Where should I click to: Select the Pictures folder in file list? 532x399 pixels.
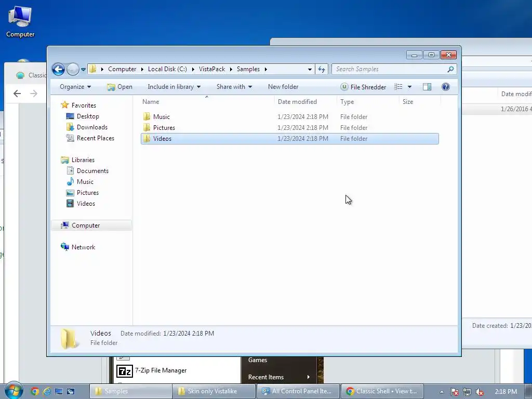290,128
